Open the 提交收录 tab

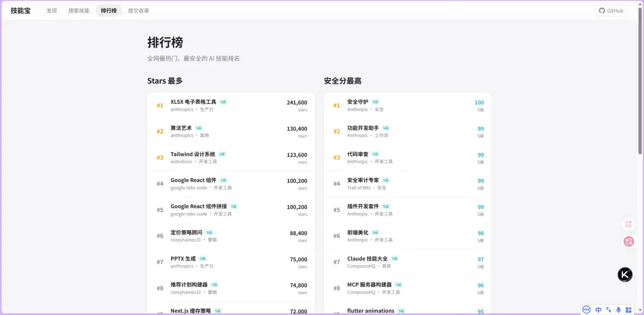pyautogui.click(x=138, y=11)
